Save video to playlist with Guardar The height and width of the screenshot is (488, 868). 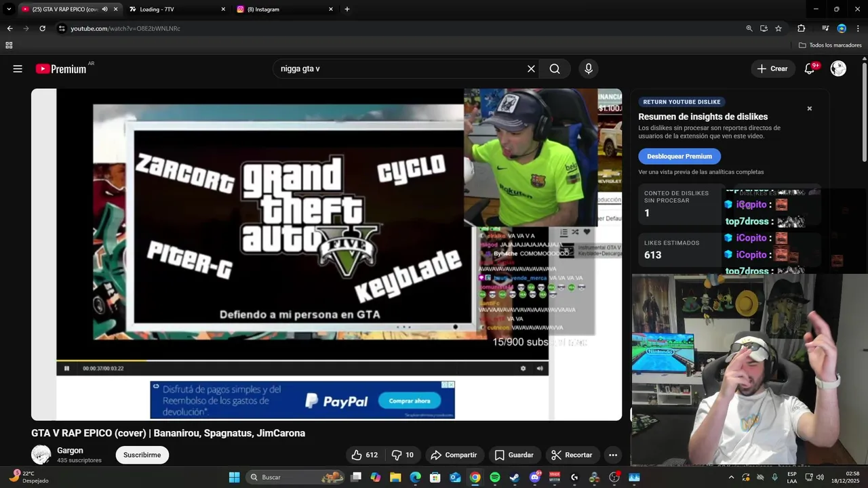[x=514, y=455]
